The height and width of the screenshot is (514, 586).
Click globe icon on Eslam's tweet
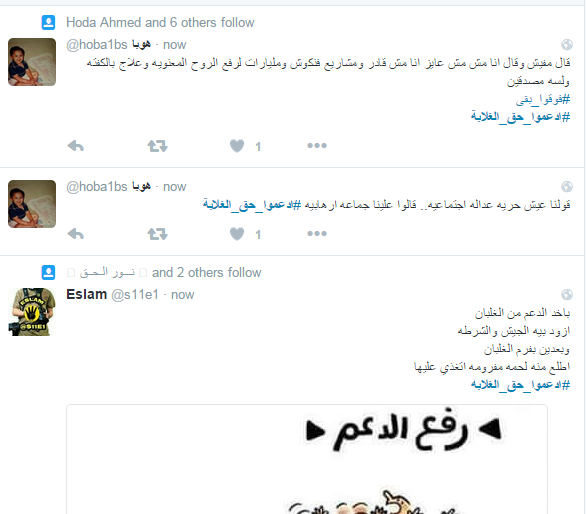pos(567,295)
